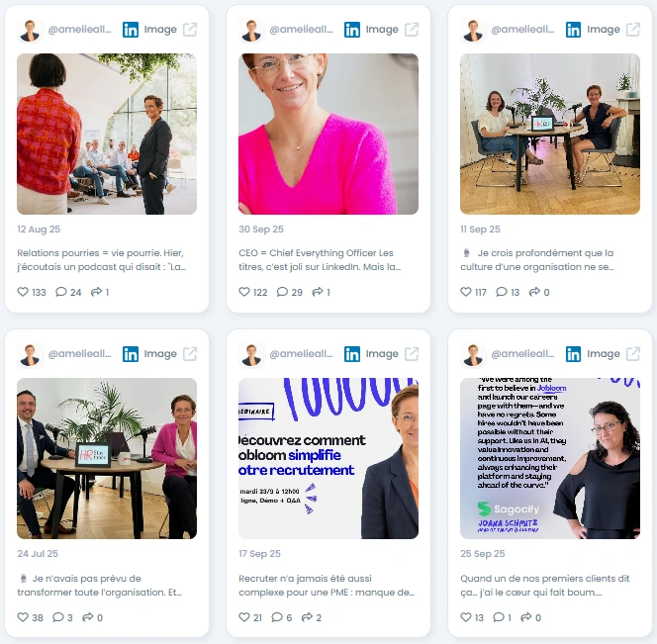This screenshot has width=657, height=644.
Task: Click LinkedIn icon on the 17 Sep 25 post
Action: (x=352, y=354)
